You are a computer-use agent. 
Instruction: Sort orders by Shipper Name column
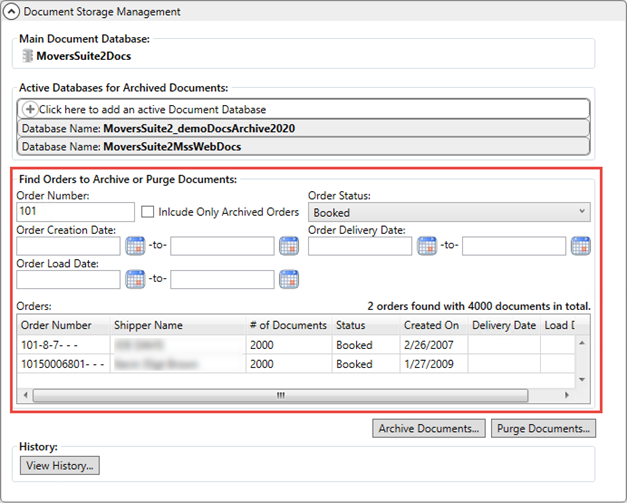[148, 325]
